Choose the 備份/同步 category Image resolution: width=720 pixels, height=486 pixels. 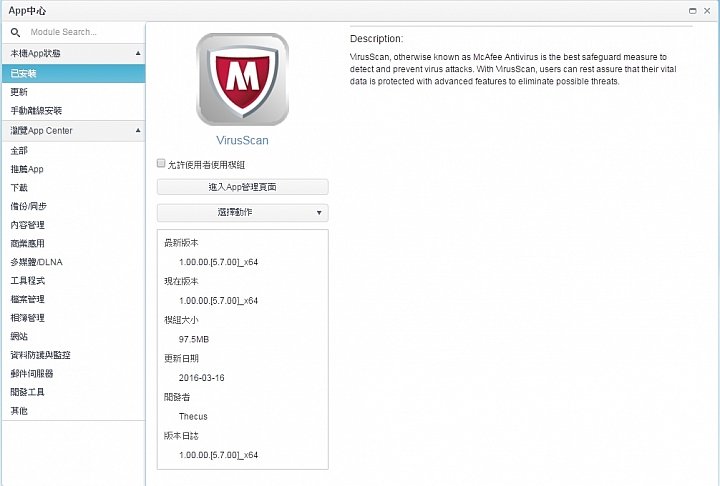[73, 206]
